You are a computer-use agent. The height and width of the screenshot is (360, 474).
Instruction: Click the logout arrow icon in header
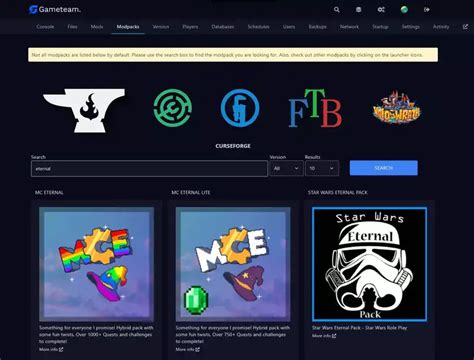click(x=427, y=10)
